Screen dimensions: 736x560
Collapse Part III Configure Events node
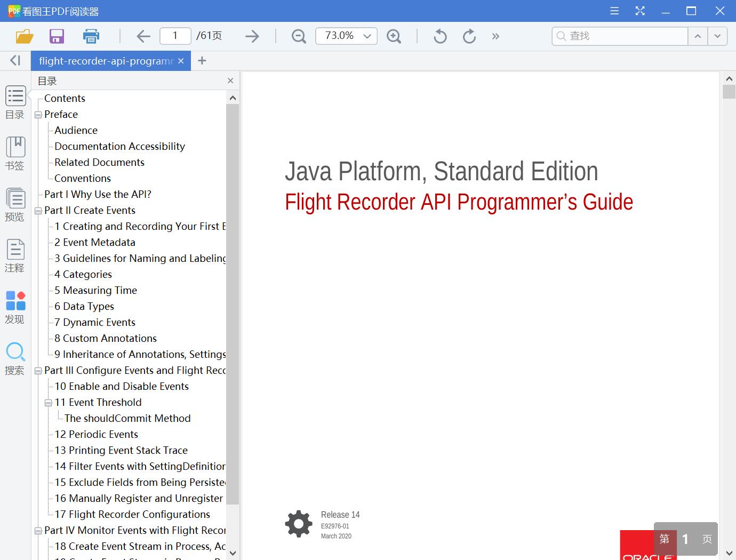(38, 371)
